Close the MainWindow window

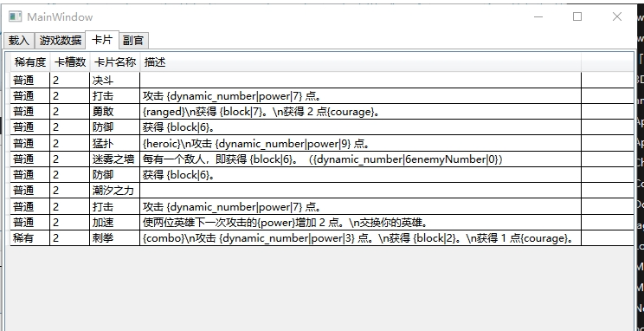click(x=616, y=16)
